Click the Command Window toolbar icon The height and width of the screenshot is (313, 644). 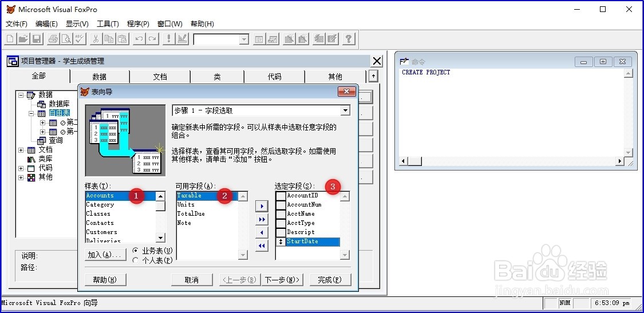pyautogui.click(x=259, y=39)
